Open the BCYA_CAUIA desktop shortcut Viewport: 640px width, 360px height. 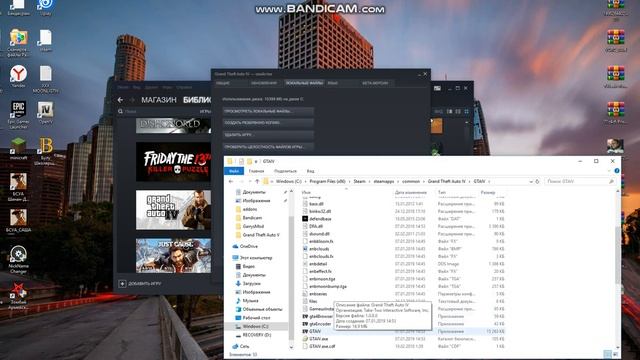(x=18, y=220)
